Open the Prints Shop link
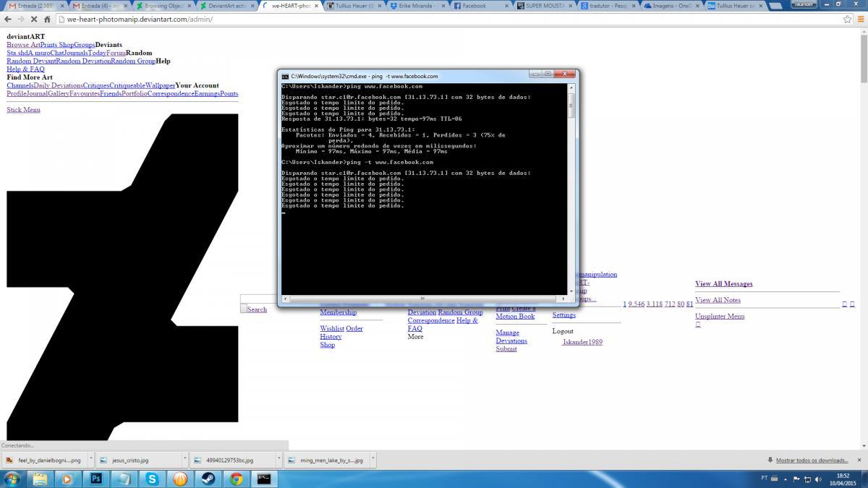The height and width of the screenshot is (488, 868). 57,45
